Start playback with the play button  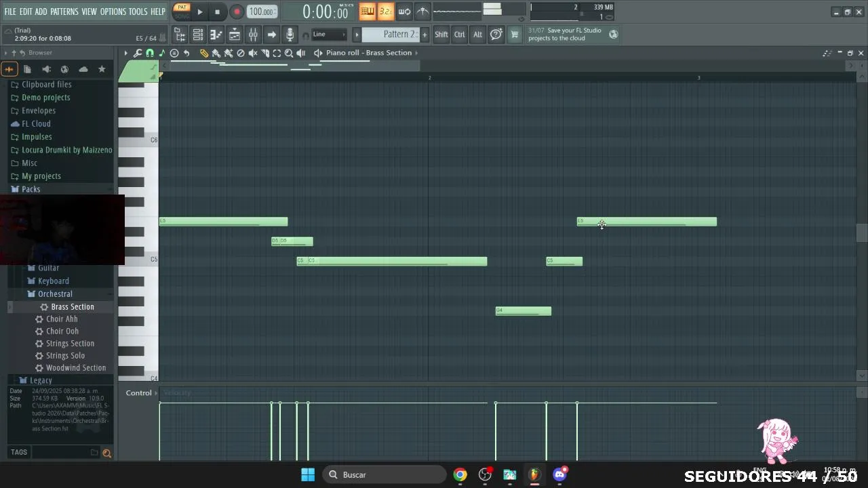(200, 12)
